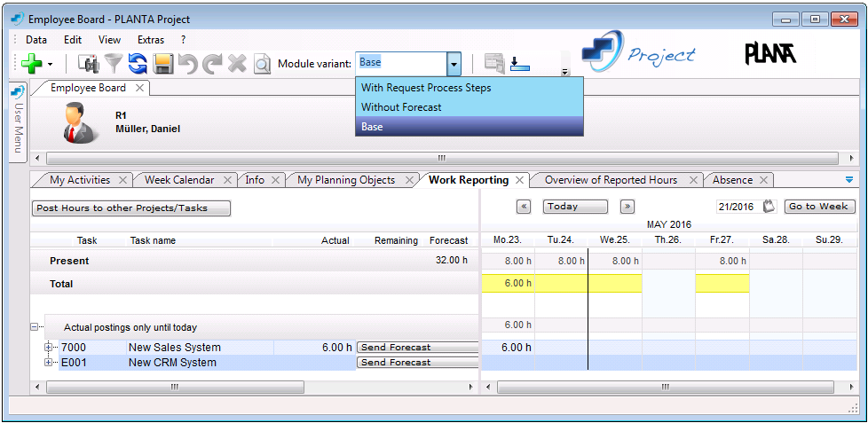Click Send Forecast for New CRM System
868x423 pixels.
point(417,362)
